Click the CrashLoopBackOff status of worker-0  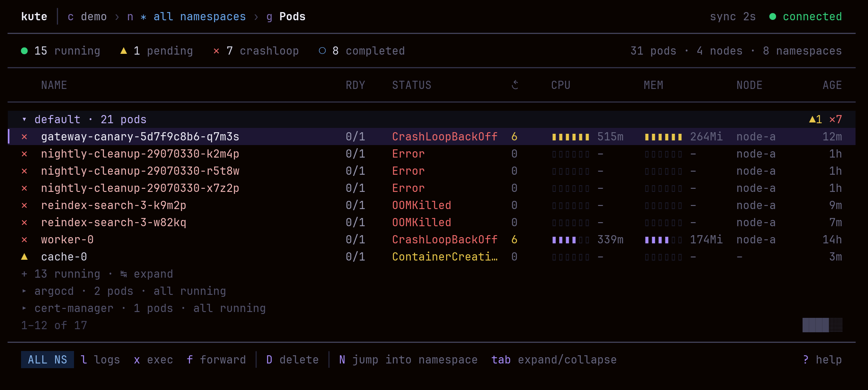click(x=445, y=240)
